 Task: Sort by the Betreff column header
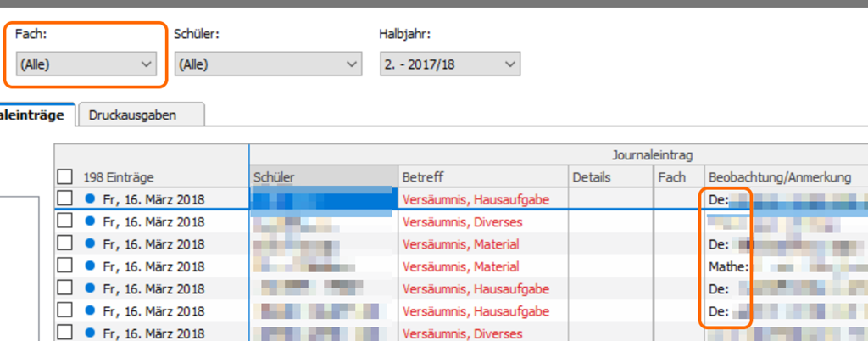[x=481, y=176]
